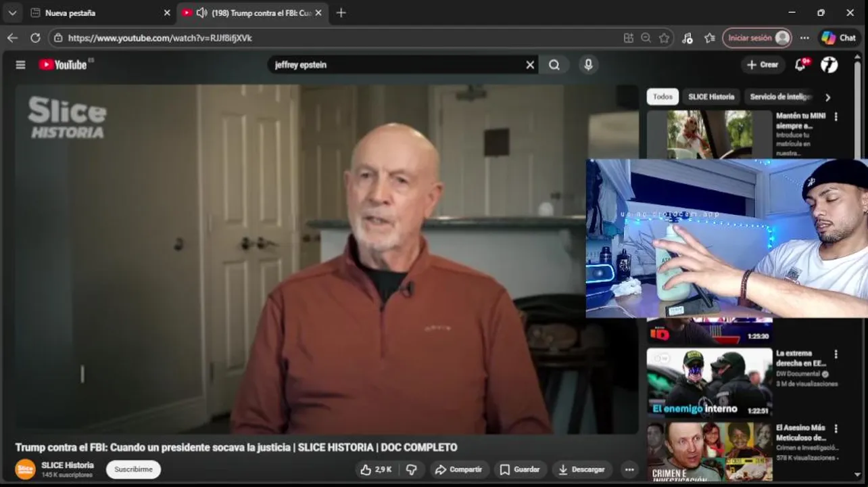Open the YouTube account avatar menu
The height and width of the screenshot is (487, 868).
pos(829,65)
